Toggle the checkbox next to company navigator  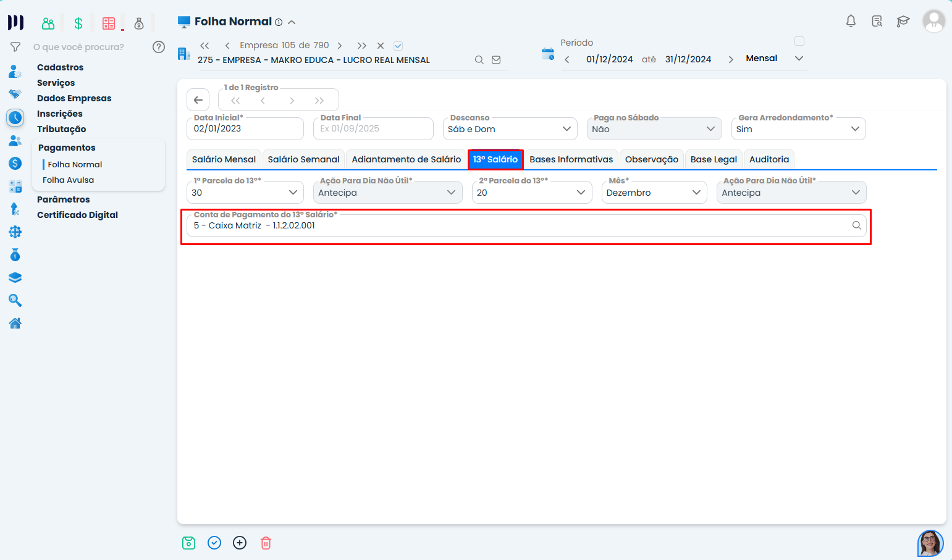click(x=398, y=46)
